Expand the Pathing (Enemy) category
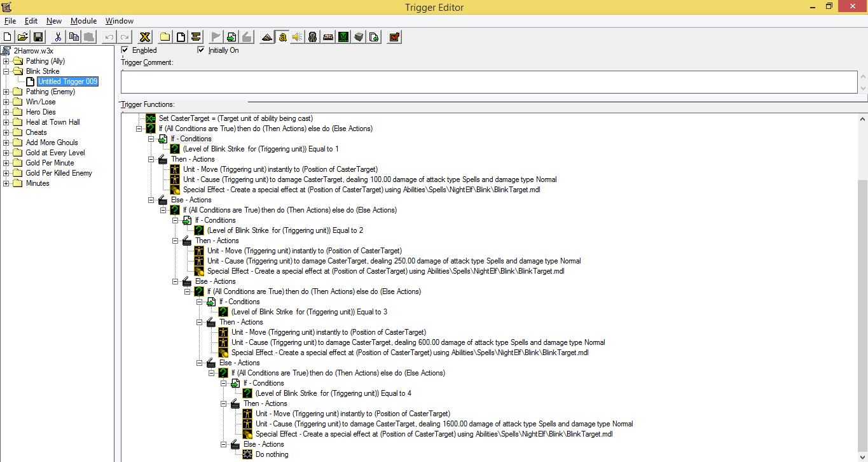This screenshot has width=868, height=462. (6, 92)
